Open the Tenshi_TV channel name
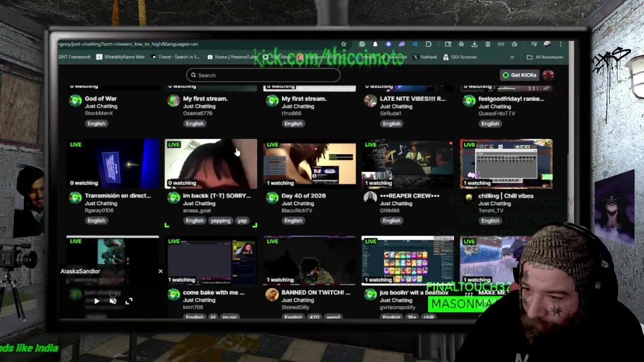Viewport: 644px width, 362px height. [491, 210]
